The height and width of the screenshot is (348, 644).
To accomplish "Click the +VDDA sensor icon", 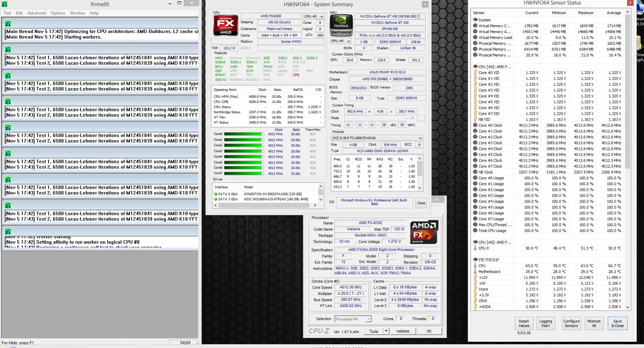I will 475,307.
